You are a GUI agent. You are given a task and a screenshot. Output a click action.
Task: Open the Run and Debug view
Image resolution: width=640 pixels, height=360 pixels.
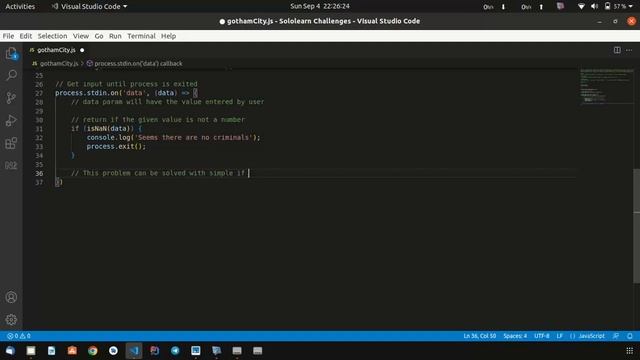pos(11,120)
